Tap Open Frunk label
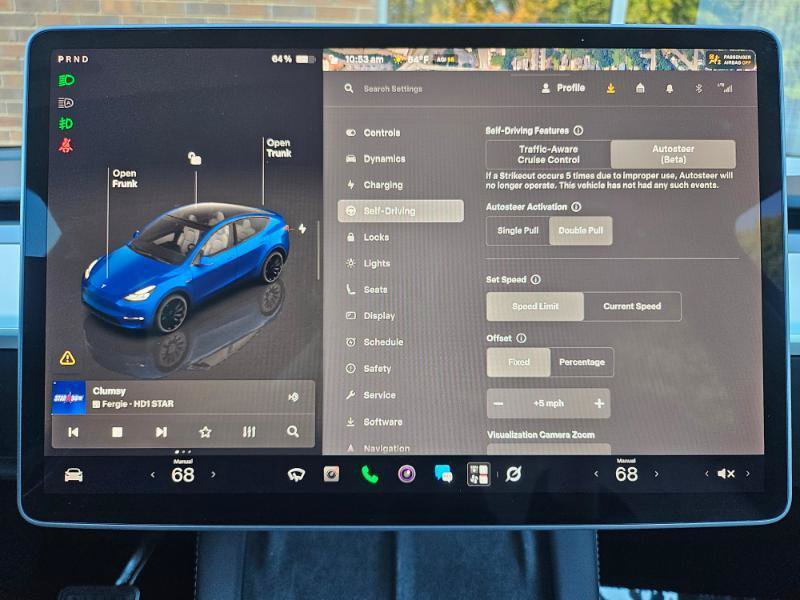The image size is (800, 600). click(x=124, y=179)
